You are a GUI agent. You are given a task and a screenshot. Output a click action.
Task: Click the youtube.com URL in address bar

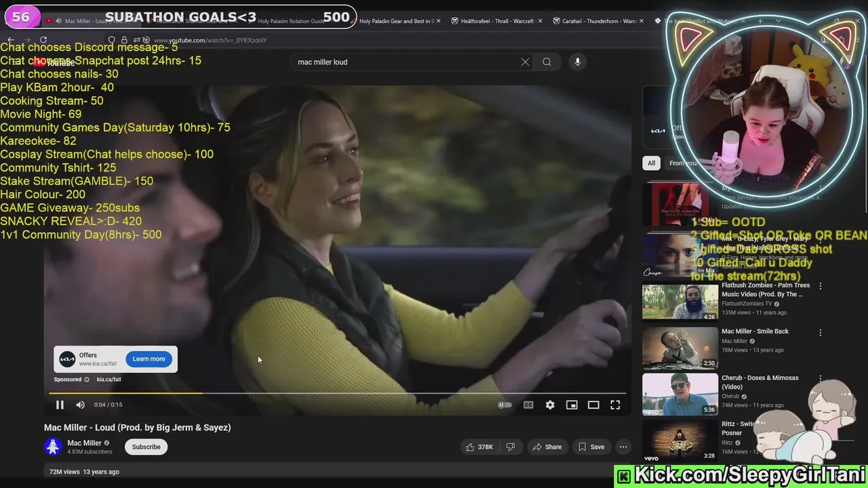coord(210,40)
